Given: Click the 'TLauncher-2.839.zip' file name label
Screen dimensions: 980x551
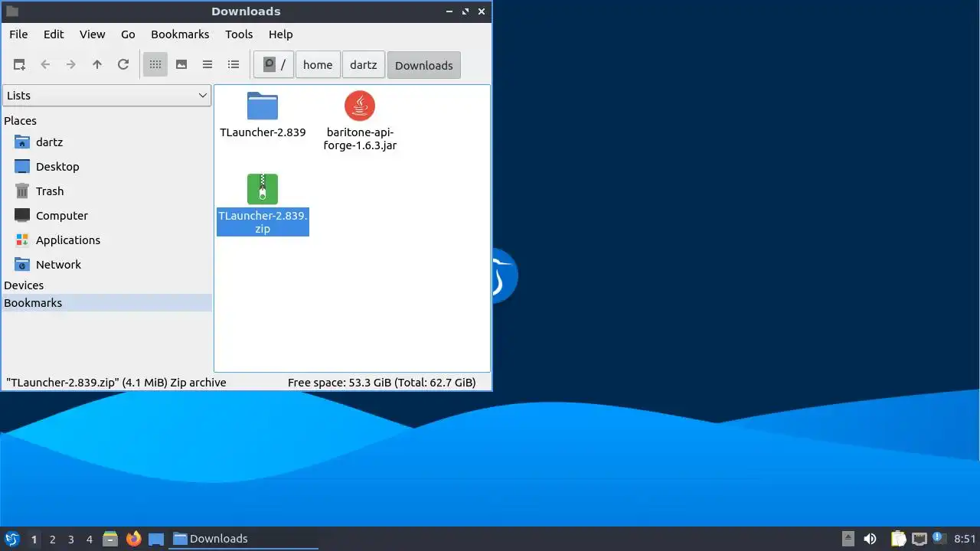Looking at the screenshot, I should pyautogui.click(x=263, y=222).
